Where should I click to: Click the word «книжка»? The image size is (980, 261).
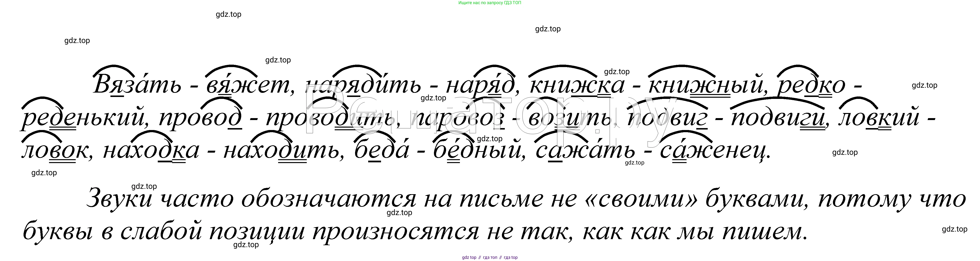577,84
